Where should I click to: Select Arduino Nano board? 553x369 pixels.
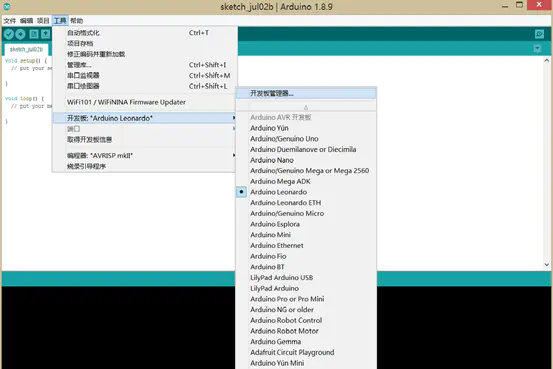click(306, 160)
